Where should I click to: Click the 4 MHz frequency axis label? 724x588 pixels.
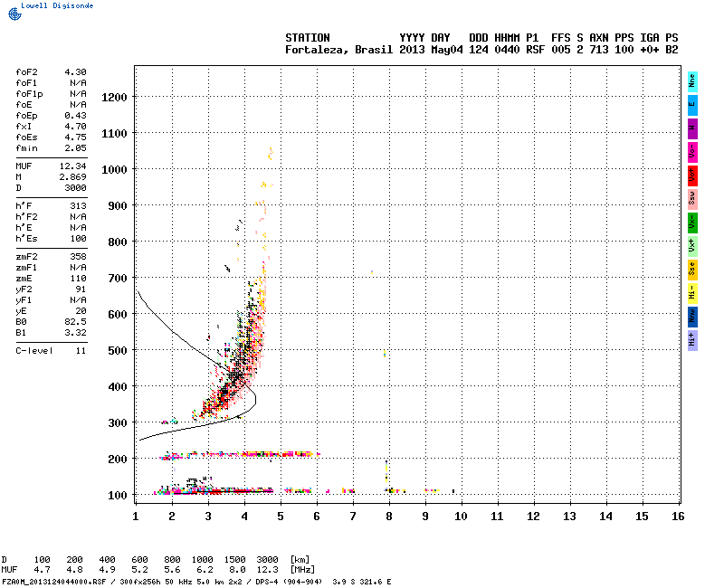pyautogui.click(x=244, y=517)
